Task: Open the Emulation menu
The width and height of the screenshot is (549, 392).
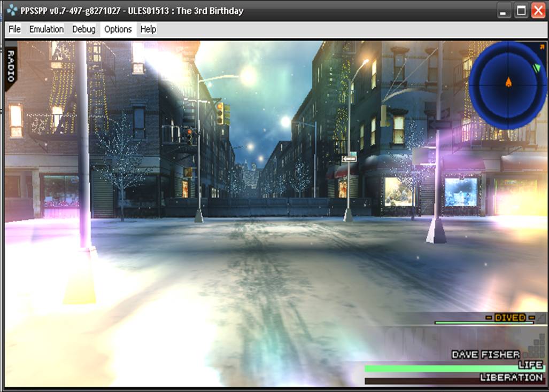Action: click(47, 29)
